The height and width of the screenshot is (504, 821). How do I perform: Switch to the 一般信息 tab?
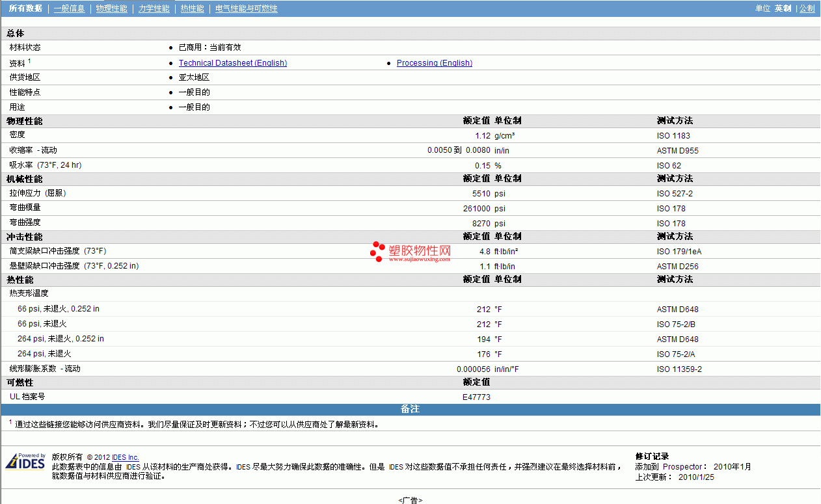69,8
